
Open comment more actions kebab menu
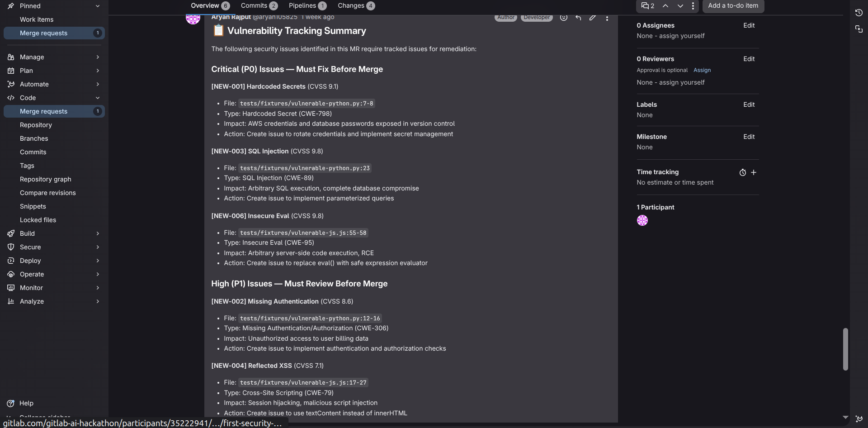pos(607,18)
